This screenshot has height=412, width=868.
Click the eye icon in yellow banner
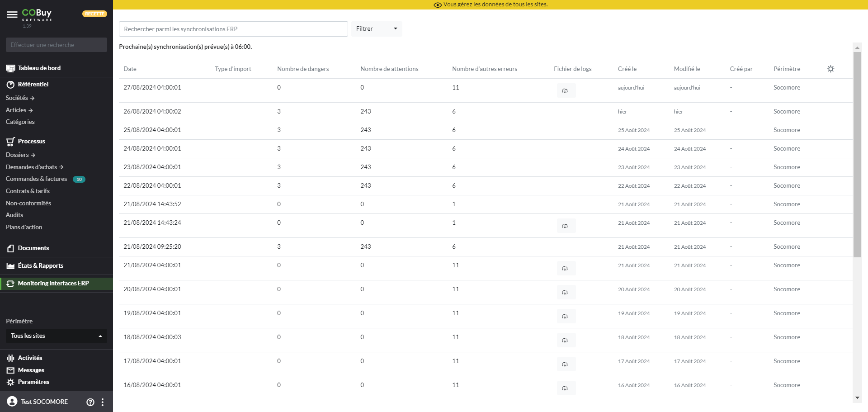(x=437, y=5)
